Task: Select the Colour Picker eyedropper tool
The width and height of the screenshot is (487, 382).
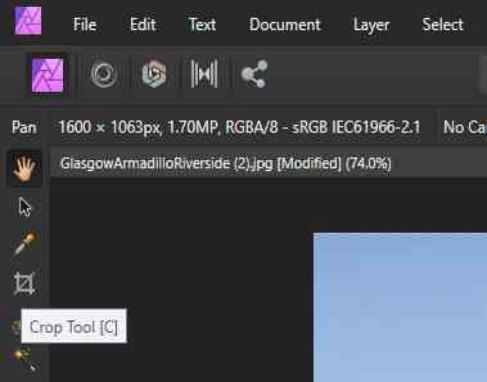Action: 24,244
